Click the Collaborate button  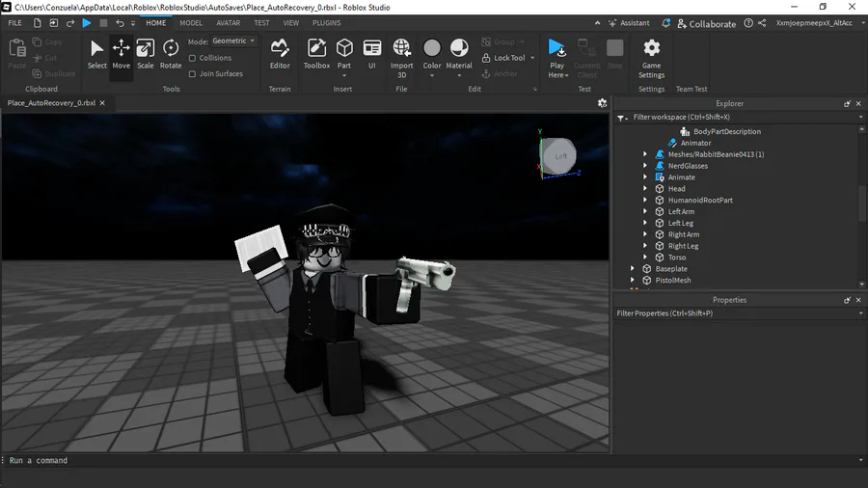[x=706, y=24]
